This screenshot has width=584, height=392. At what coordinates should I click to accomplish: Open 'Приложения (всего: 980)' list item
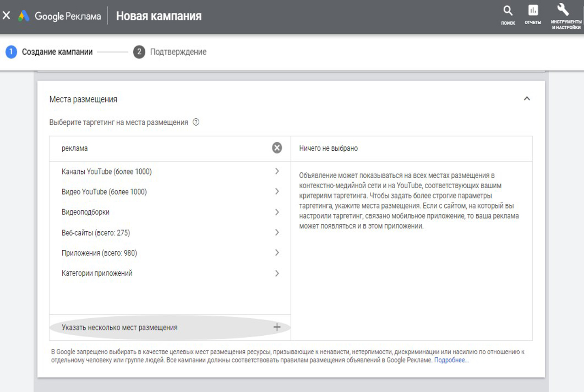99,253
